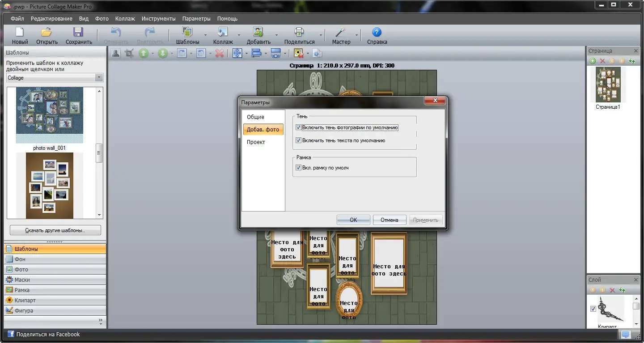Switch to the Клипарт sidebar section
644x343 pixels.
tap(55, 300)
